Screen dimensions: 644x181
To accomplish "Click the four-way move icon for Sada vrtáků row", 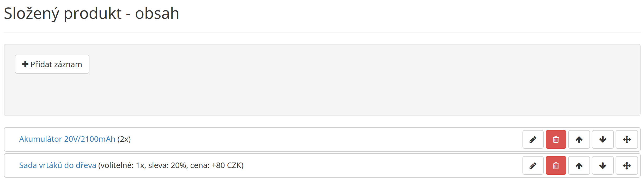I will click(x=627, y=165).
